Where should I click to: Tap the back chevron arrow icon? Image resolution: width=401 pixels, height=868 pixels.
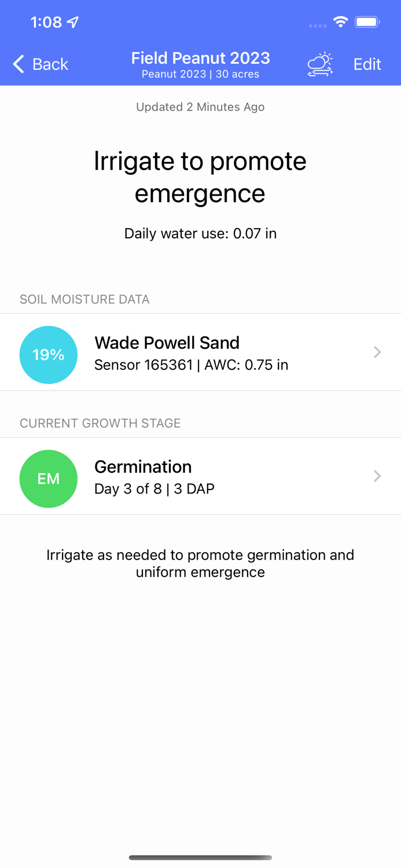click(18, 64)
